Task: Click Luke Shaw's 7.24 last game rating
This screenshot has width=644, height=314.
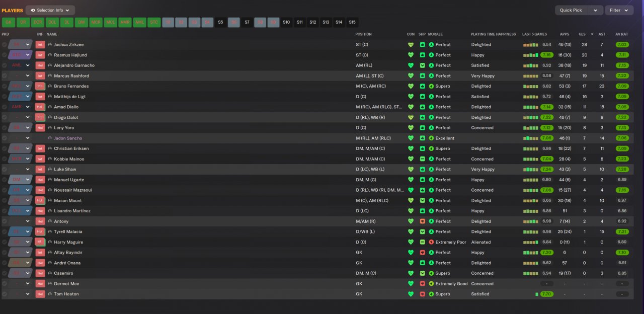Action: pyautogui.click(x=547, y=169)
